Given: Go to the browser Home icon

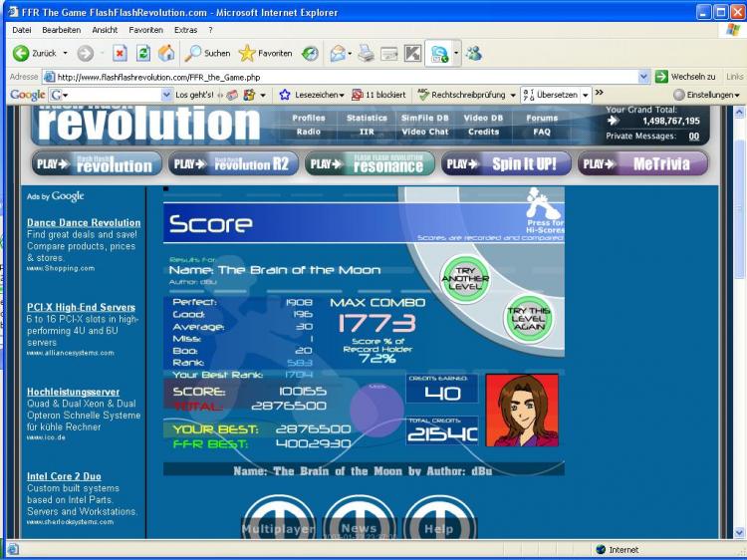Looking at the screenshot, I should (x=166, y=53).
